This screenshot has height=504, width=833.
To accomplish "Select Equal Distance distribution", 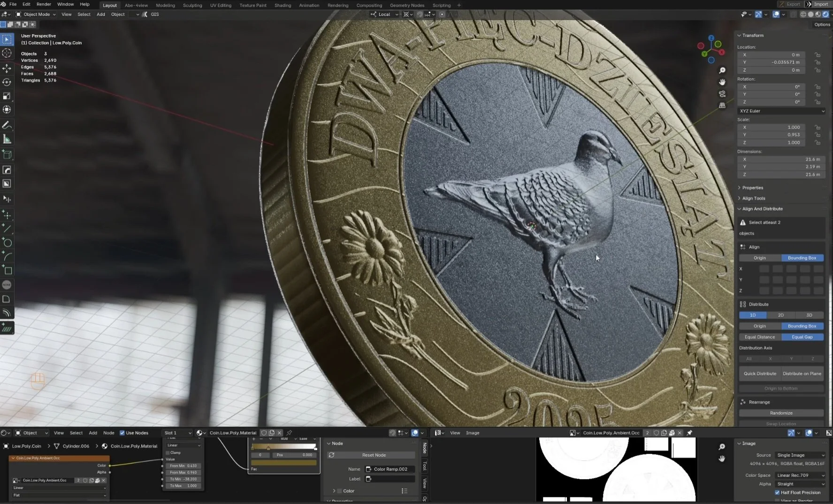I will pyautogui.click(x=760, y=337).
